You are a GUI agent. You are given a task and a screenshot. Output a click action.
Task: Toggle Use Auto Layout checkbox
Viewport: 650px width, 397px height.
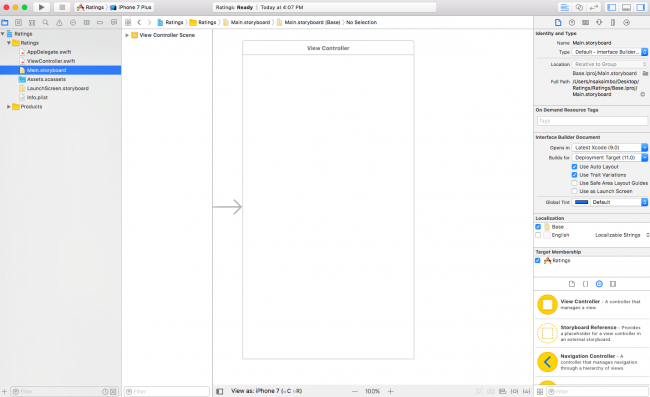tap(574, 167)
